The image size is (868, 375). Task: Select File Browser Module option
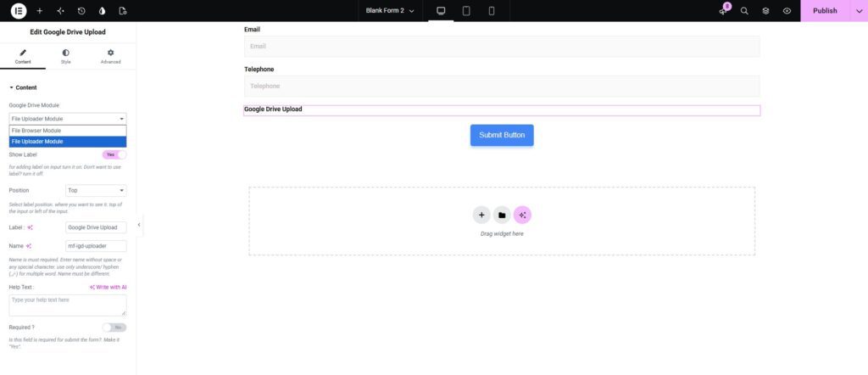(x=68, y=131)
